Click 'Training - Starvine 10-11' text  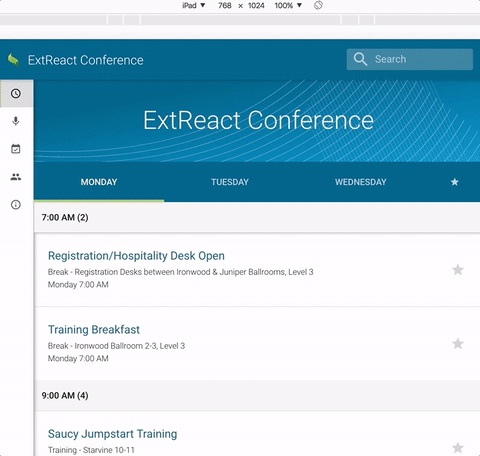pos(91,450)
